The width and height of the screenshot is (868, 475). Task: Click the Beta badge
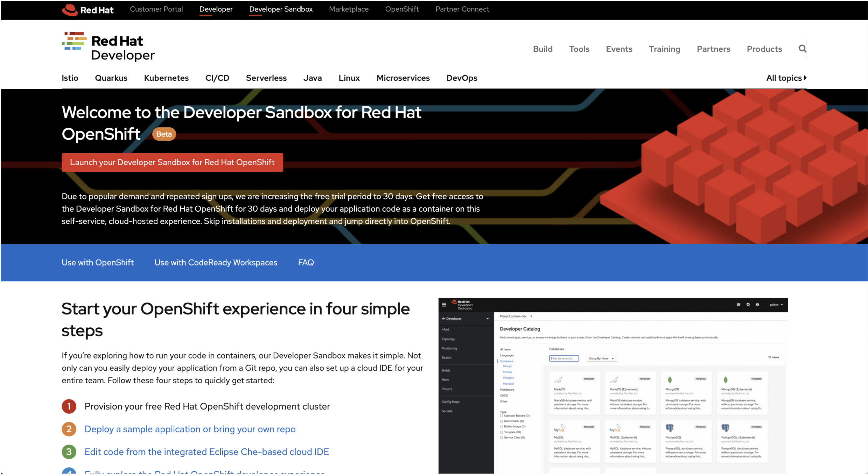coord(164,134)
